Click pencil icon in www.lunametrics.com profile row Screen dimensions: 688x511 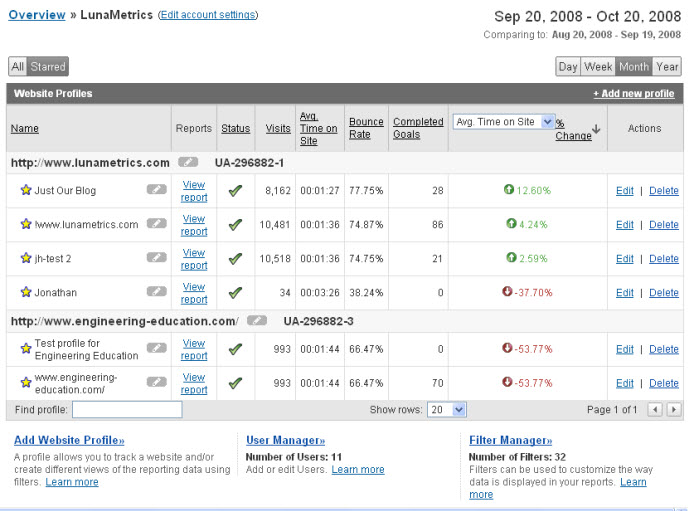coord(157,223)
